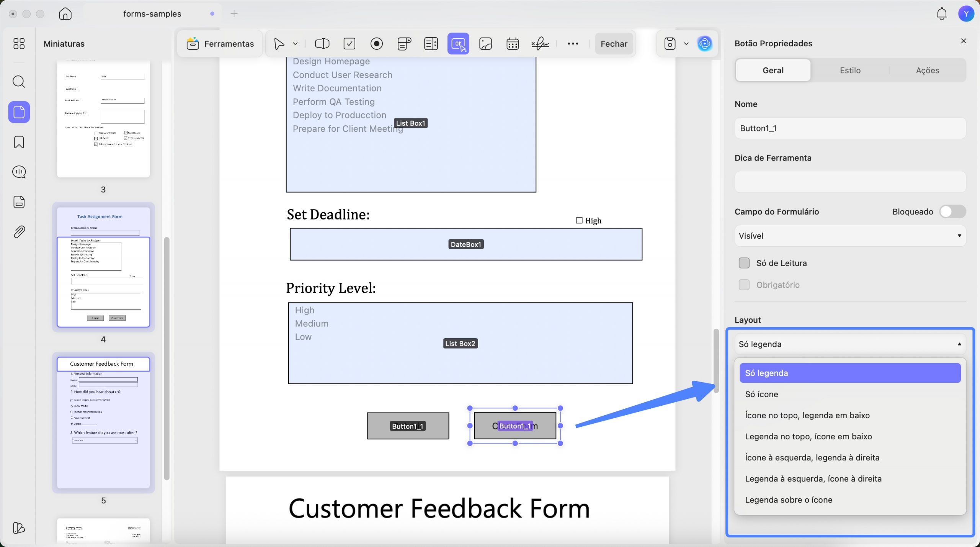Choose Ícone no topo, legenda em baixo

click(x=850, y=415)
